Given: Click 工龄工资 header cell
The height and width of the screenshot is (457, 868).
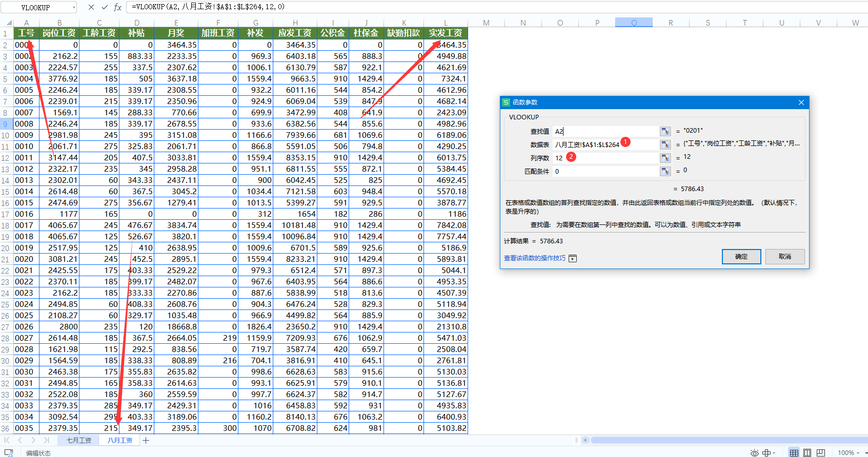Looking at the screenshot, I should 99,33.
